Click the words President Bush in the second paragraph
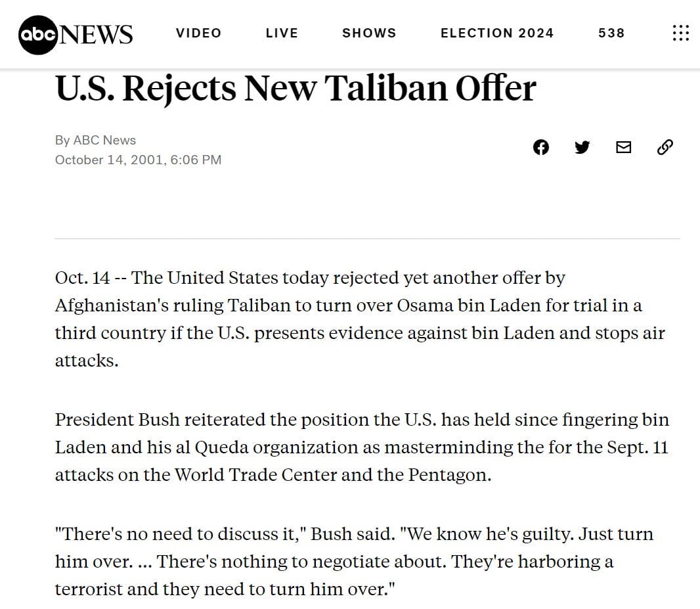700x609 pixels. point(117,420)
